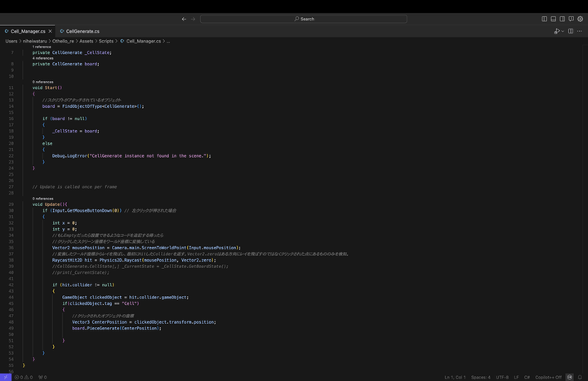
Task: Click the Search command center field
Action: [x=293, y=19]
